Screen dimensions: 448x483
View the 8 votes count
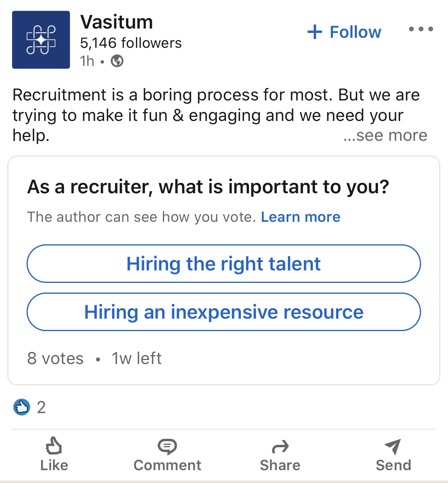(55, 358)
